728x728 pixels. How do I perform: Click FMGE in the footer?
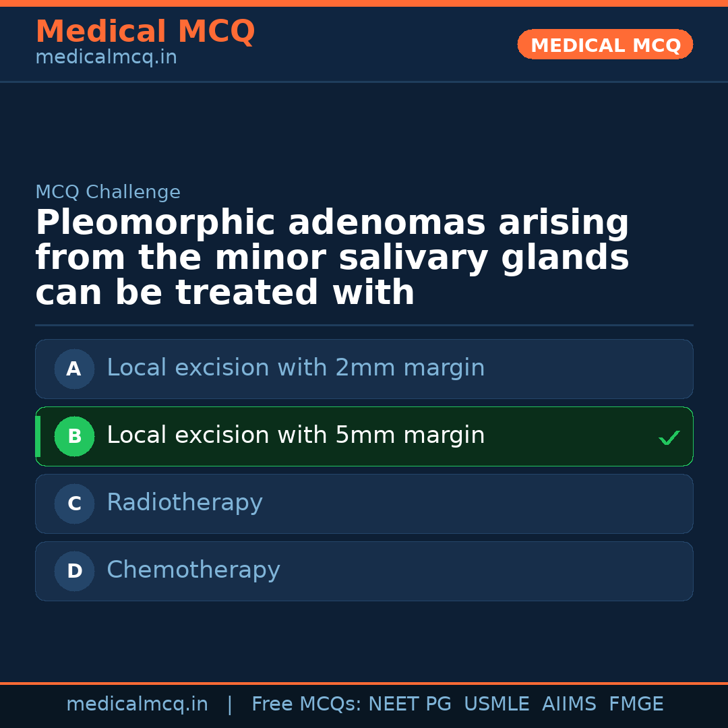click(636, 704)
